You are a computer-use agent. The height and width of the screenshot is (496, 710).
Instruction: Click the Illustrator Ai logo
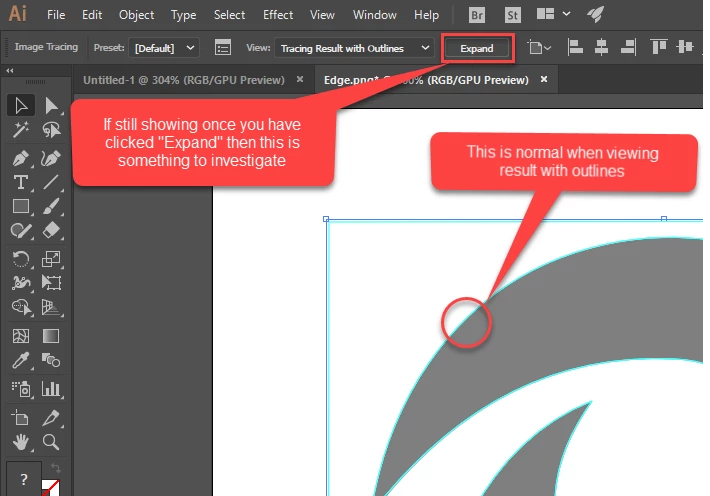pyautogui.click(x=18, y=14)
